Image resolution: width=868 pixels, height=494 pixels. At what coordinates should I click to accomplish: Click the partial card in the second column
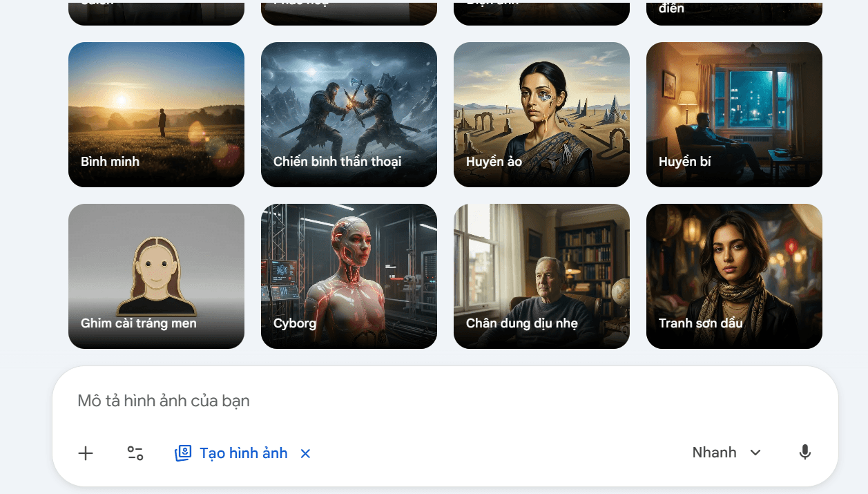click(349, 13)
